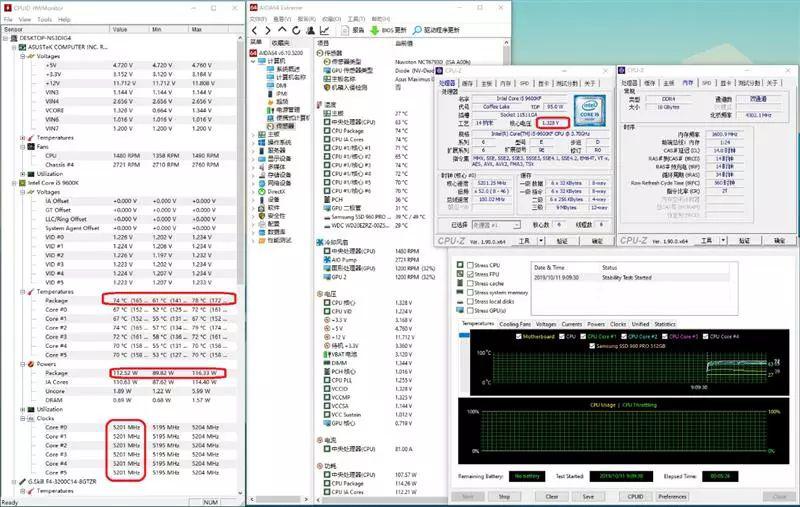Click the green BIOS update arrow icon
The width and height of the screenshot is (800, 507).
click(374, 31)
